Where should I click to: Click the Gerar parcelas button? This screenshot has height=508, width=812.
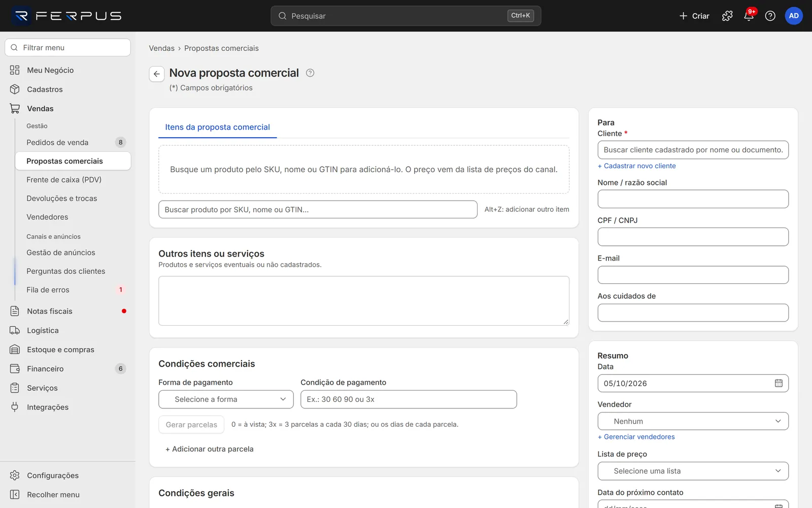pos(191,425)
